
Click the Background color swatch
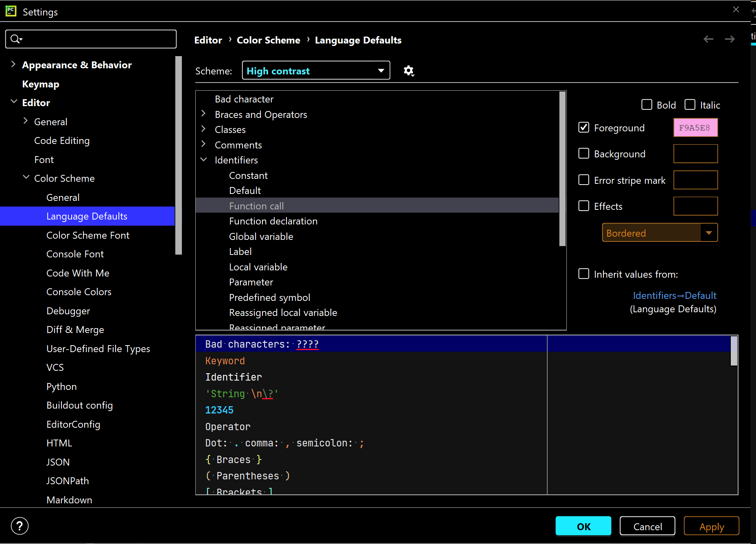pos(696,154)
